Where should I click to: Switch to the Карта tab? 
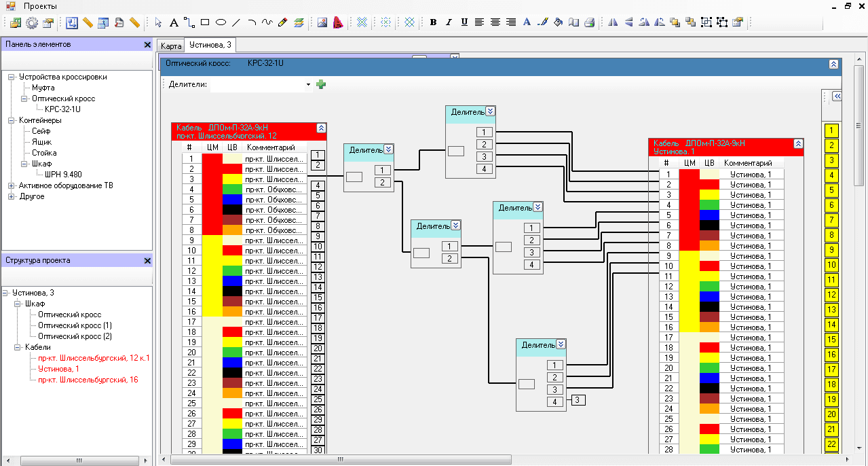coord(170,46)
